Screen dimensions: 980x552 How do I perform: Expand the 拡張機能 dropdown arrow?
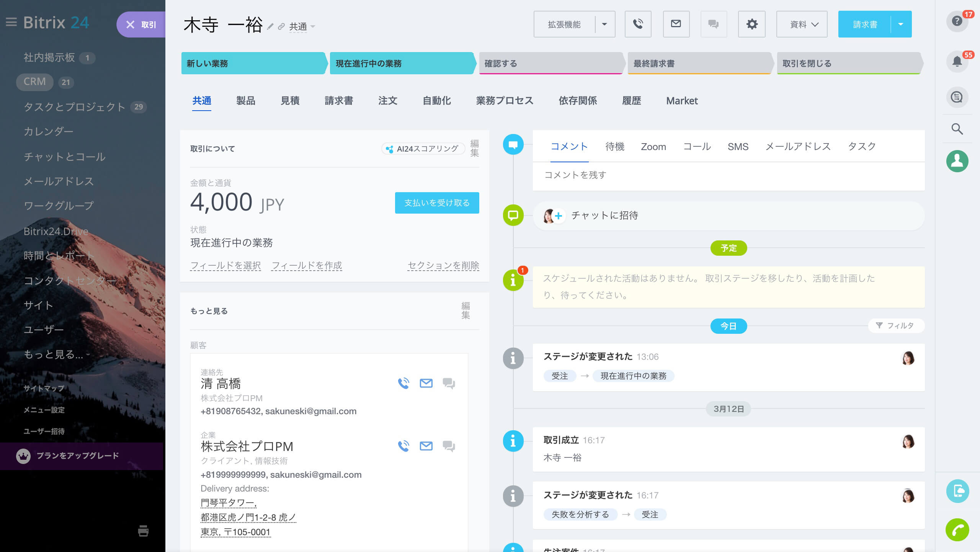[604, 24]
